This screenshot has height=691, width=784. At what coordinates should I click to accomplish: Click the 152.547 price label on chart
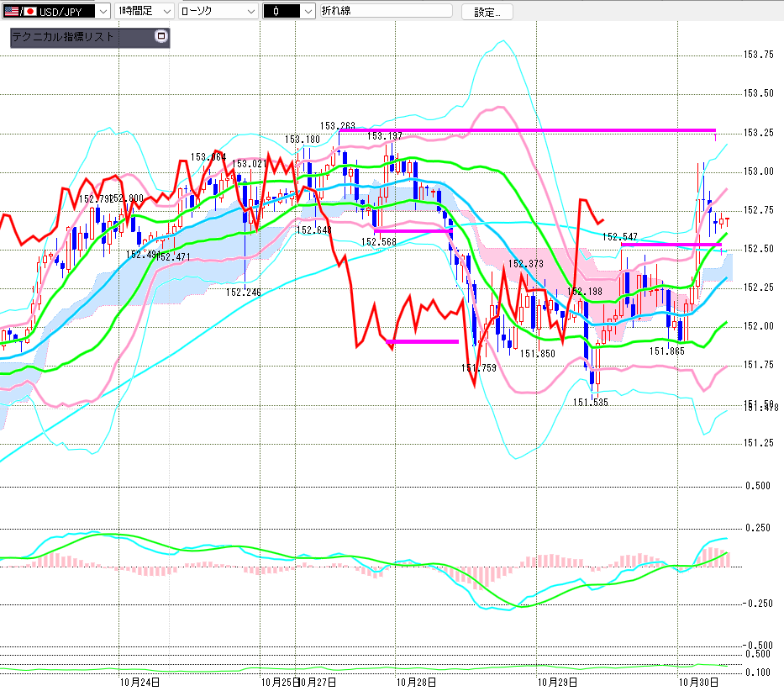pos(621,238)
